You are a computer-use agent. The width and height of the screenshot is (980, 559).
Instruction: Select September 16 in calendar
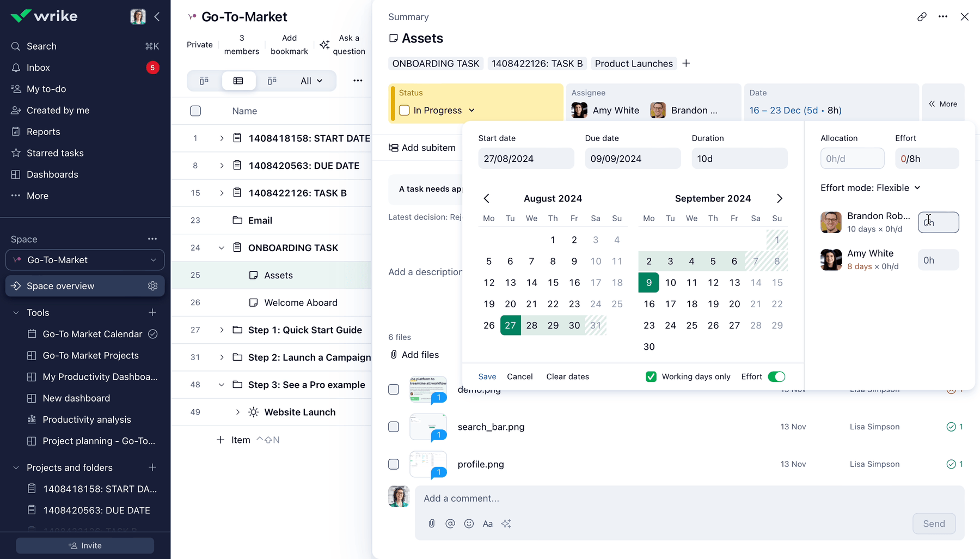[x=649, y=304]
